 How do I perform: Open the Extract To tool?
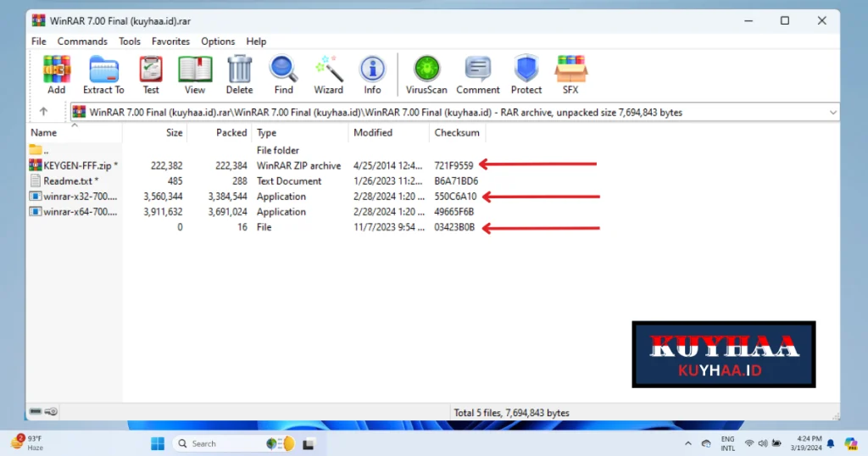[103, 75]
